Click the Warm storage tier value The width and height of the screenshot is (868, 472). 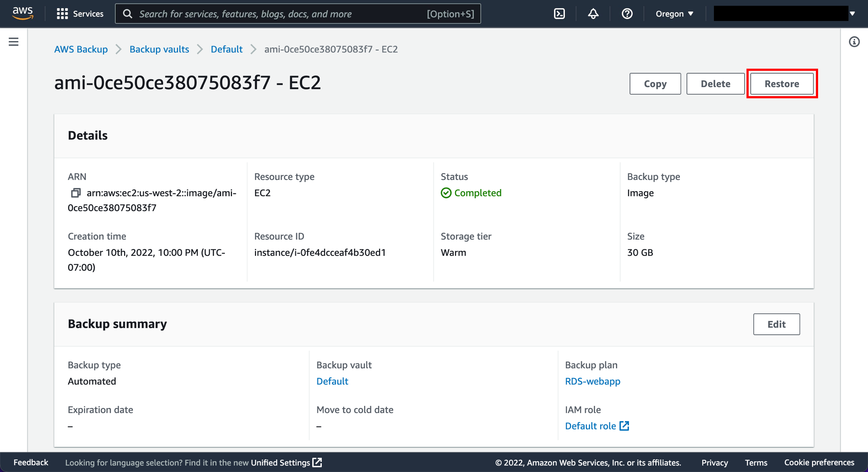coord(453,252)
